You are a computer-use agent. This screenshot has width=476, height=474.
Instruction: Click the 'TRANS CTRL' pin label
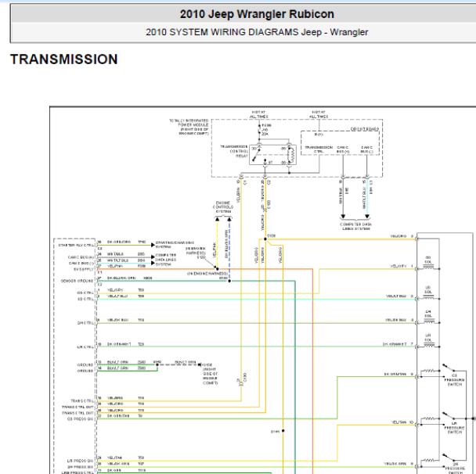click(82, 401)
